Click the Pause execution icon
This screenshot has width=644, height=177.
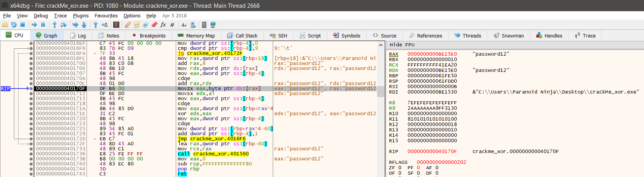(43, 25)
